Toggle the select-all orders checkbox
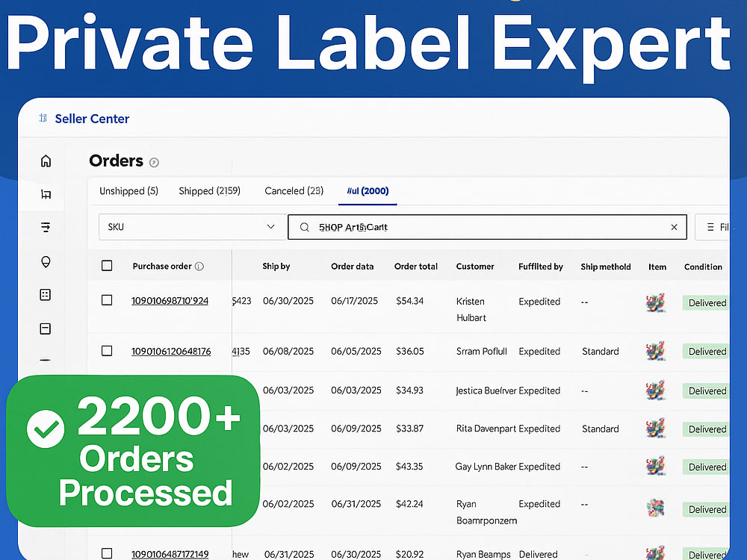747x560 pixels. [107, 266]
